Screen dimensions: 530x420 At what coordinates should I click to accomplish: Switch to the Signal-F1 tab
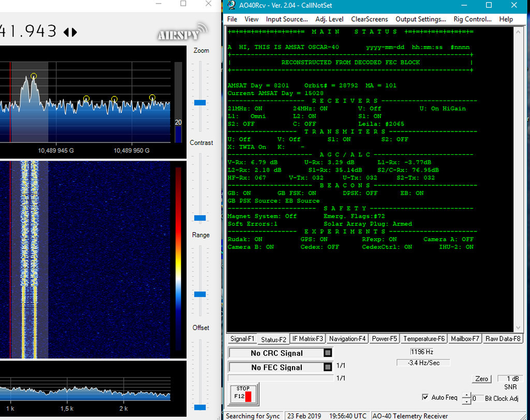[x=242, y=339]
